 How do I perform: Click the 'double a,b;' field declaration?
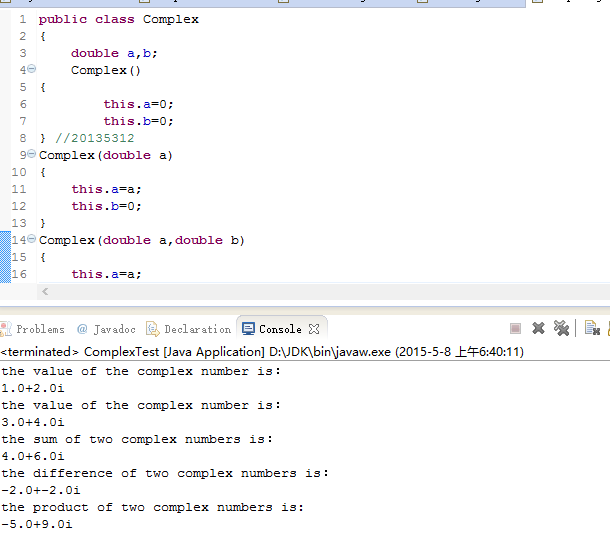pyautogui.click(x=114, y=53)
